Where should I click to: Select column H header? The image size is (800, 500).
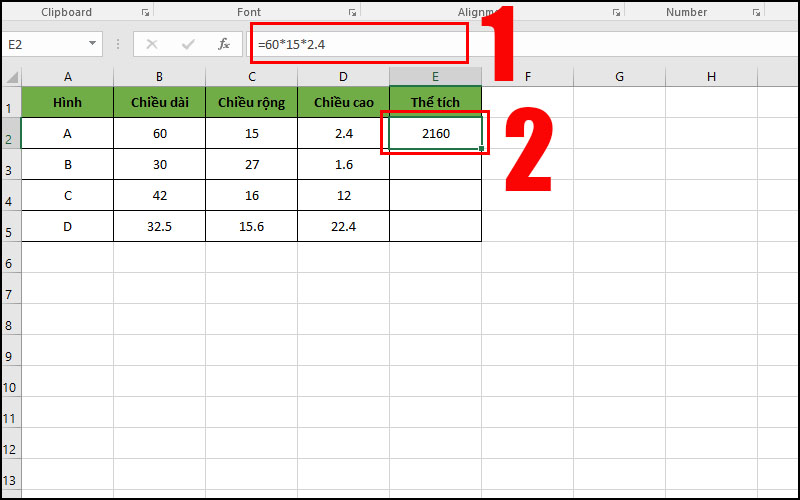711,77
